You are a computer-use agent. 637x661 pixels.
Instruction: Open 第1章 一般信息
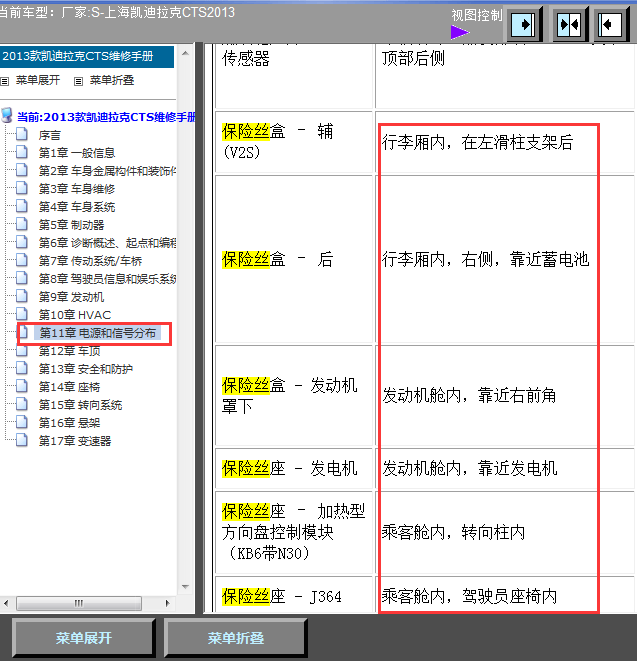click(x=77, y=153)
